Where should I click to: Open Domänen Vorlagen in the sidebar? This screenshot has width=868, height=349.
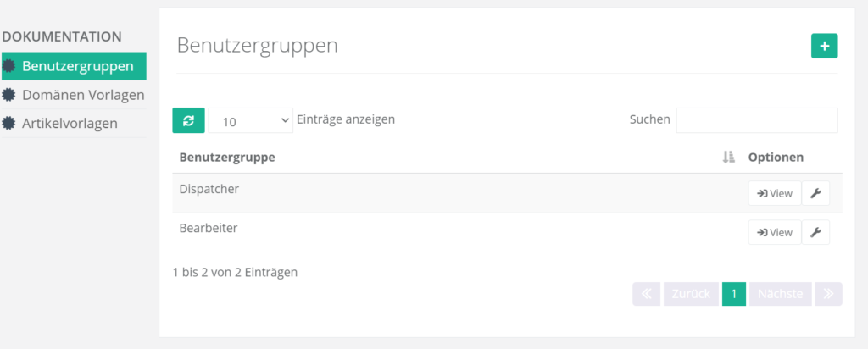click(x=83, y=95)
